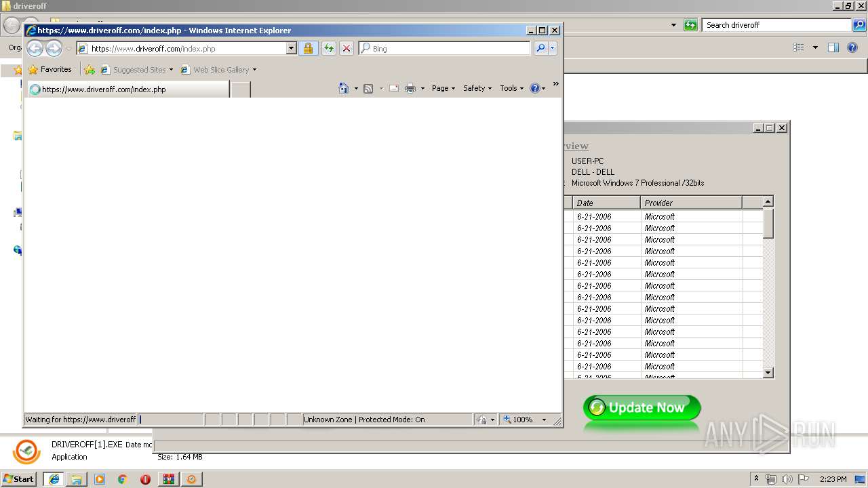Viewport: 868px width, 488px height.
Task: Run search with the magnifier button
Action: point(540,49)
